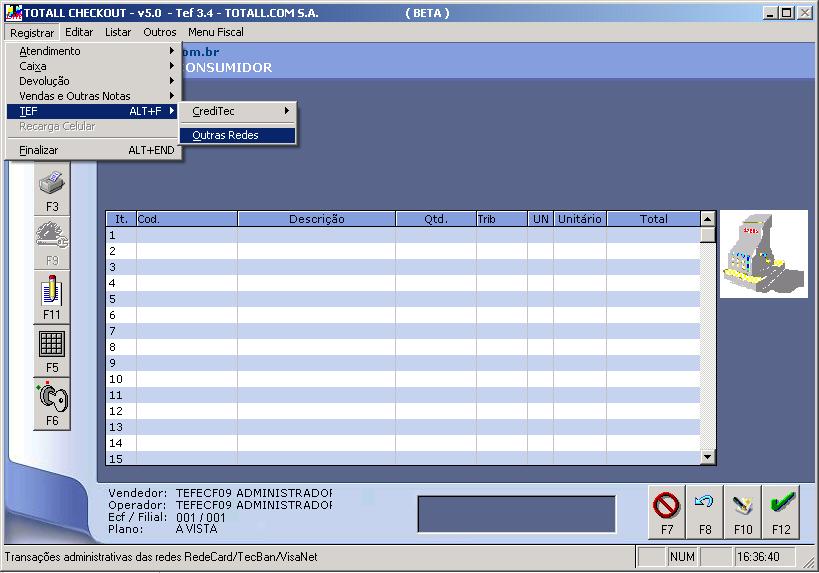The width and height of the screenshot is (819, 573).
Task: Click the F5 grid icon button
Action: [52, 350]
